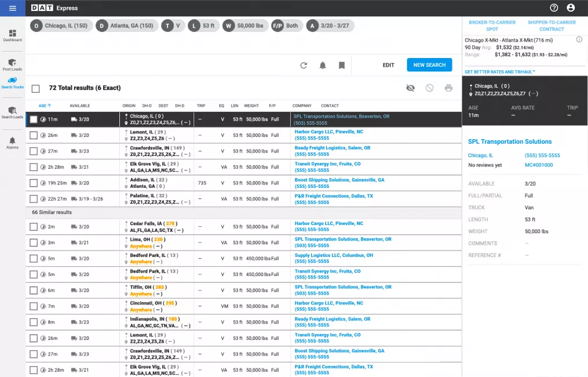Screen dimensions: 588x377
Task: Check the Crawfordsville Ready Freight row checkbox
Action: [x=34, y=151]
